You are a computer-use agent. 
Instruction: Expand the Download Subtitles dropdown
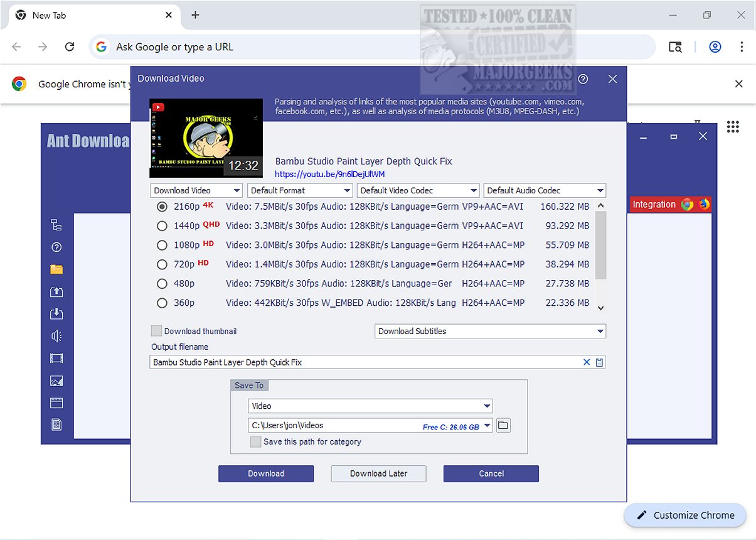tap(491, 331)
